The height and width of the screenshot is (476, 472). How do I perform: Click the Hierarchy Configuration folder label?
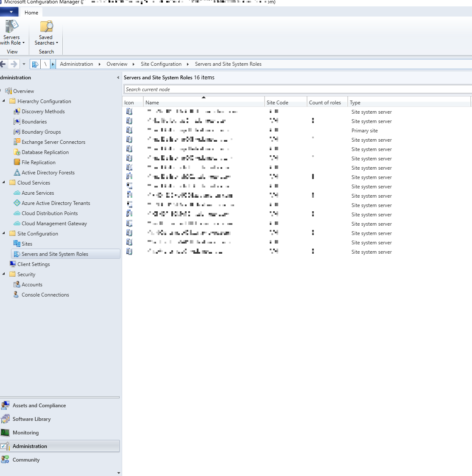pyautogui.click(x=44, y=101)
